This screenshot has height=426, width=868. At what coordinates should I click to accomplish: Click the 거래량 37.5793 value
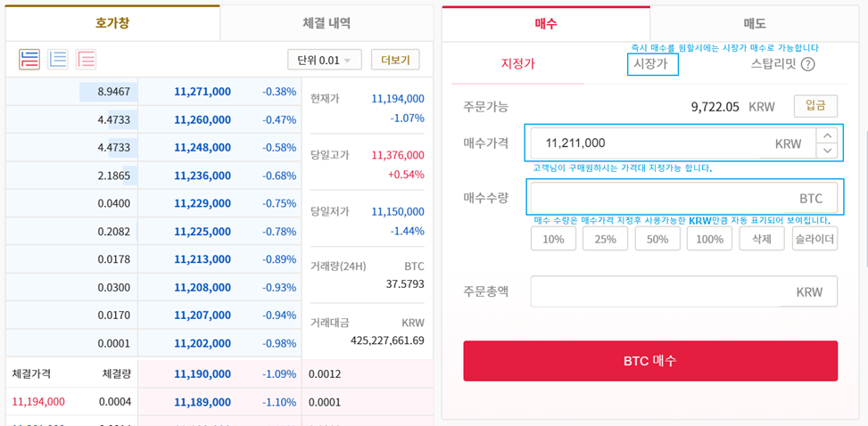405,284
